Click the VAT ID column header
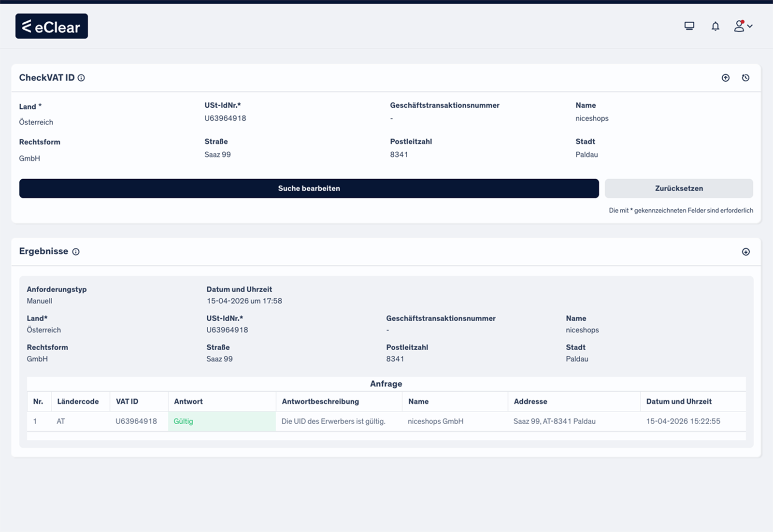 tap(127, 402)
